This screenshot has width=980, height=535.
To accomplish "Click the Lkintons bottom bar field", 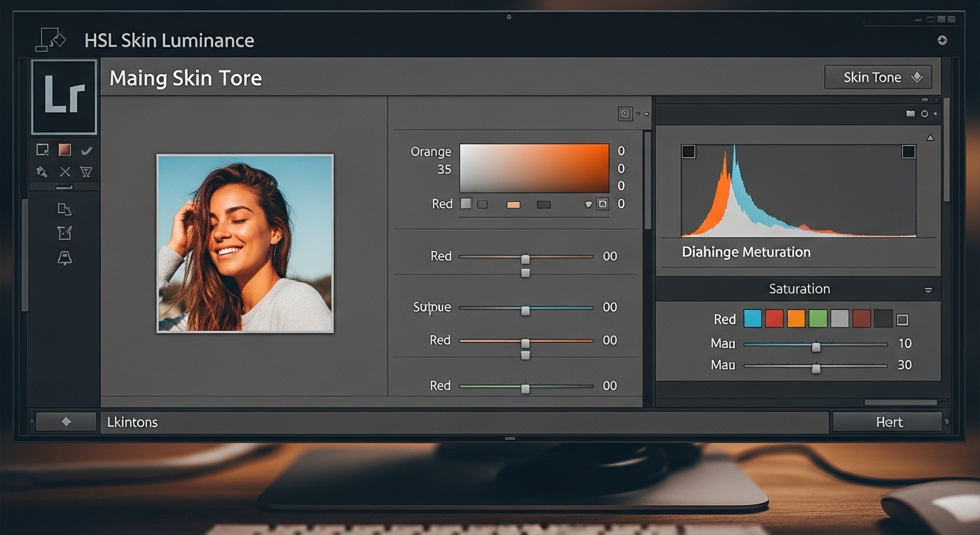I will pyautogui.click(x=464, y=422).
